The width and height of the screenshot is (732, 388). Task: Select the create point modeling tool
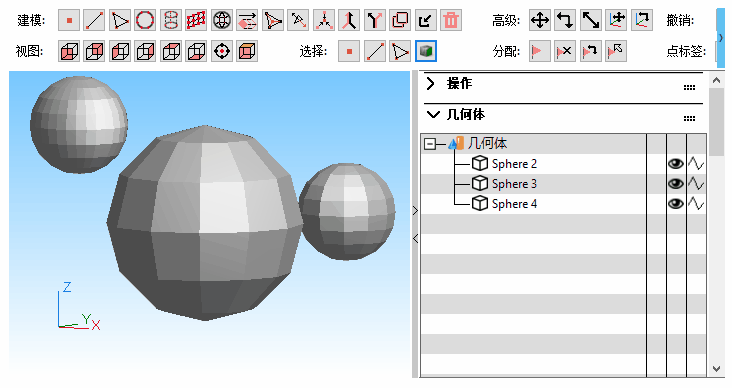(x=69, y=21)
